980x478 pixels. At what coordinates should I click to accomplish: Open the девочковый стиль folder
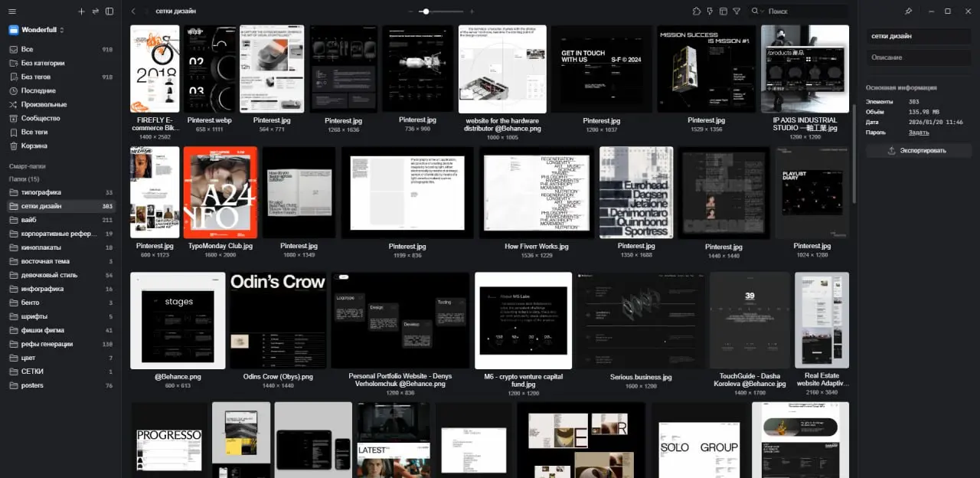(x=60, y=275)
